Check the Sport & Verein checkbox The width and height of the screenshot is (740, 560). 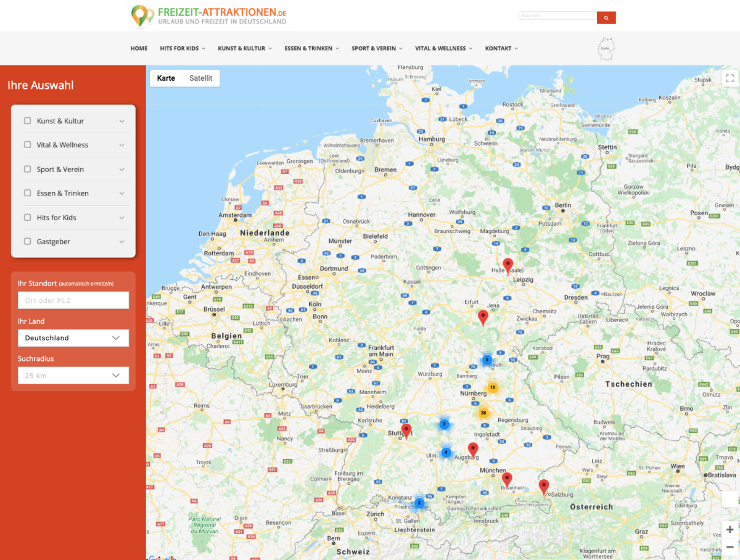(28, 169)
